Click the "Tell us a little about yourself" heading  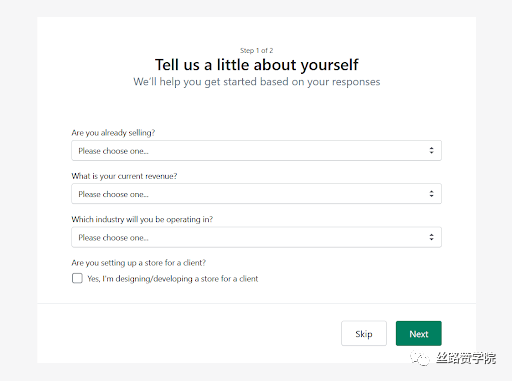(256, 65)
